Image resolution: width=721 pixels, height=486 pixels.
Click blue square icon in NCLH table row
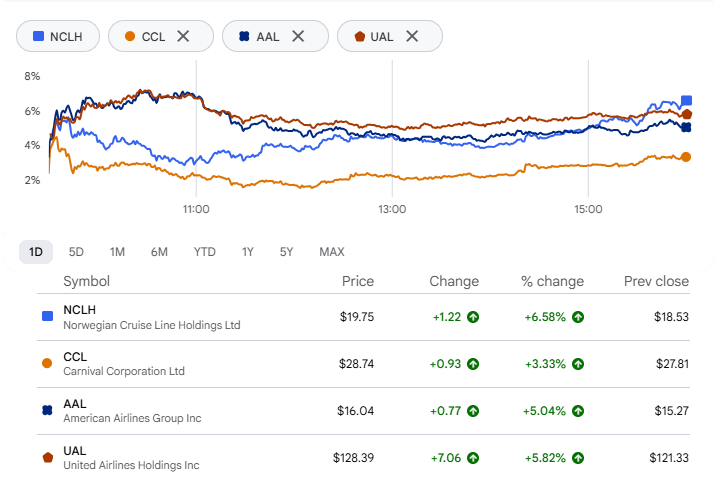coord(47,316)
